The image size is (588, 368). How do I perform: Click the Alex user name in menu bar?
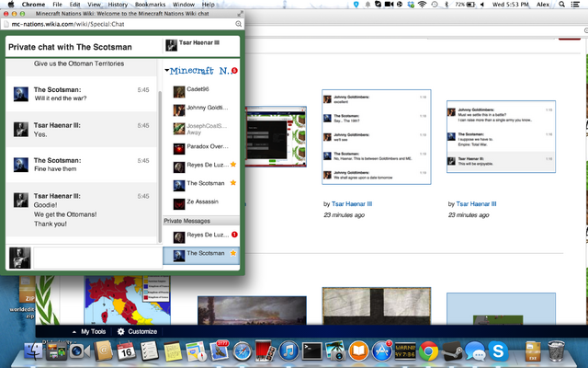coord(543,5)
